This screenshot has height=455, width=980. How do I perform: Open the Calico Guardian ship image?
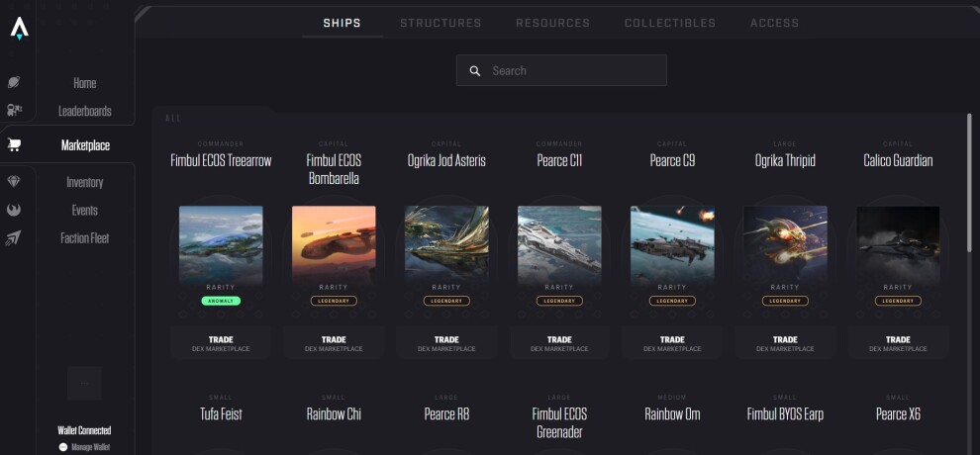coord(898,245)
